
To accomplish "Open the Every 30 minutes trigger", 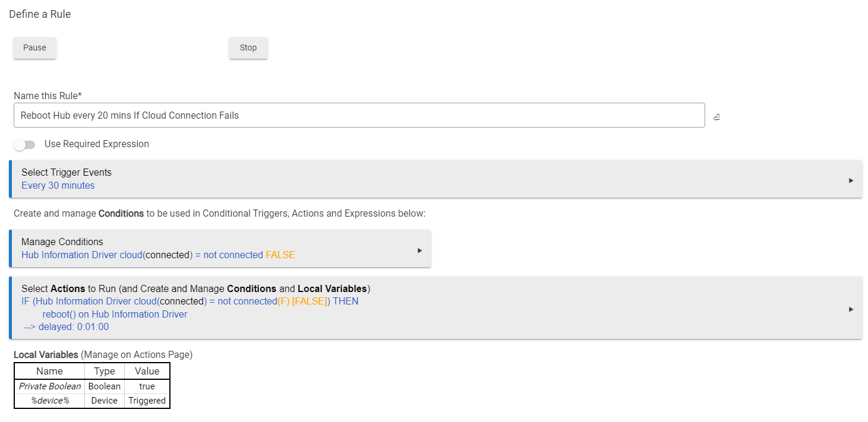I will coord(58,186).
